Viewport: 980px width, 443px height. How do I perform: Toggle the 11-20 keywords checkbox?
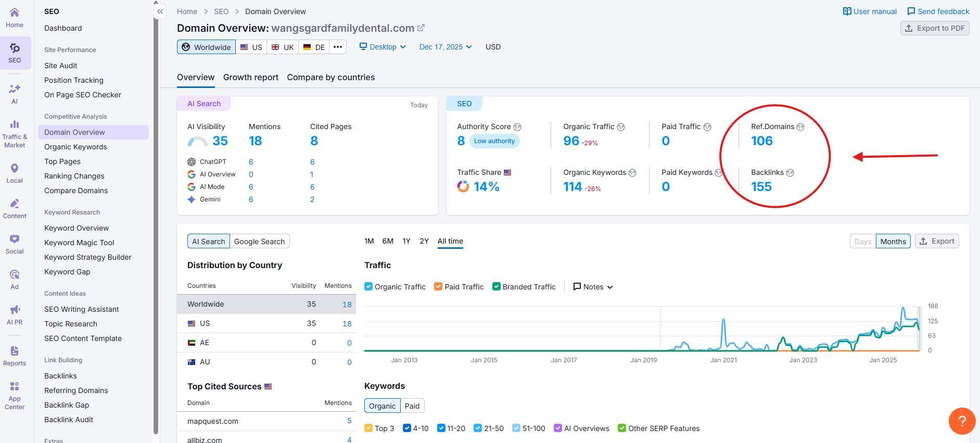441,428
